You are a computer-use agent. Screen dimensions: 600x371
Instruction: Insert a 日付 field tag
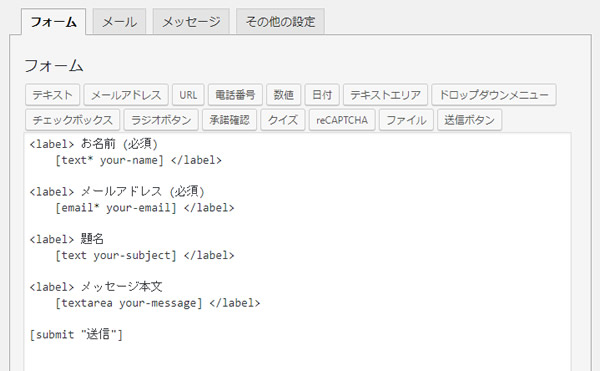[x=322, y=95]
